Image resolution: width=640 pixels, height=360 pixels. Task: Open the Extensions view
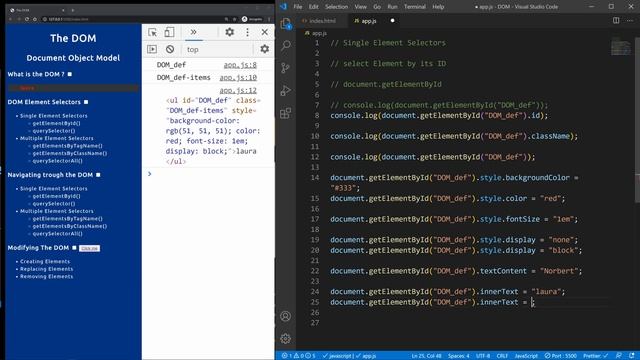pos(286,113)
